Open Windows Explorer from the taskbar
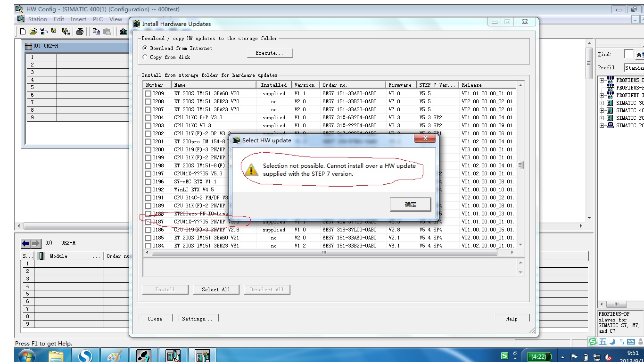Image resolution: width=644 pixels, height=362 pixels. point(56,356)
